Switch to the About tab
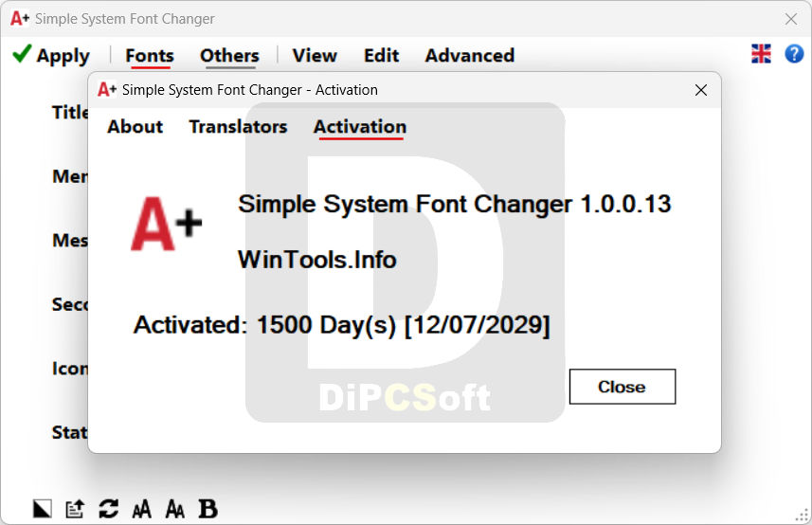 (135, 127)
